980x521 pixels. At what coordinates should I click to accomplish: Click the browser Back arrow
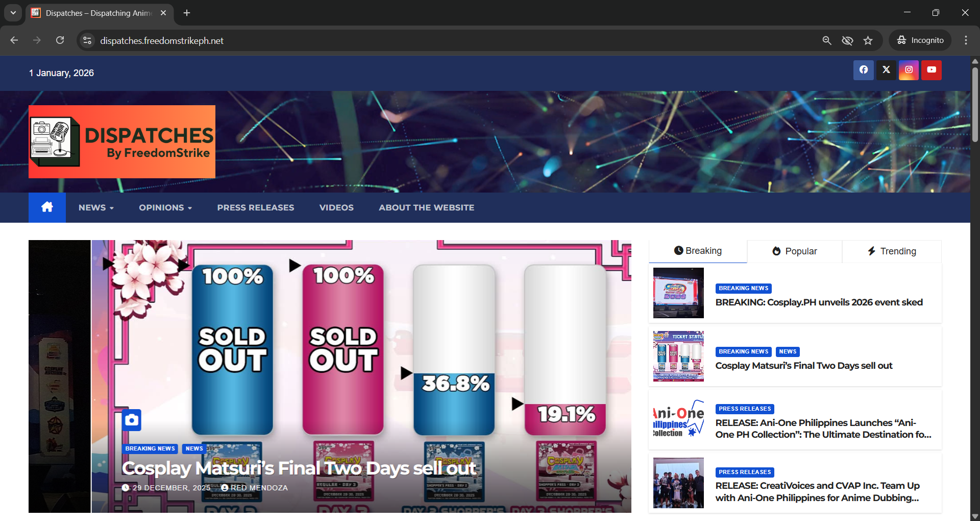coord(14,40)
